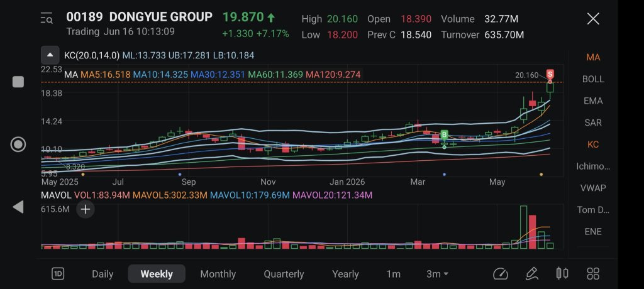Open the candlestick chart type icon

[x=562, y=273]
